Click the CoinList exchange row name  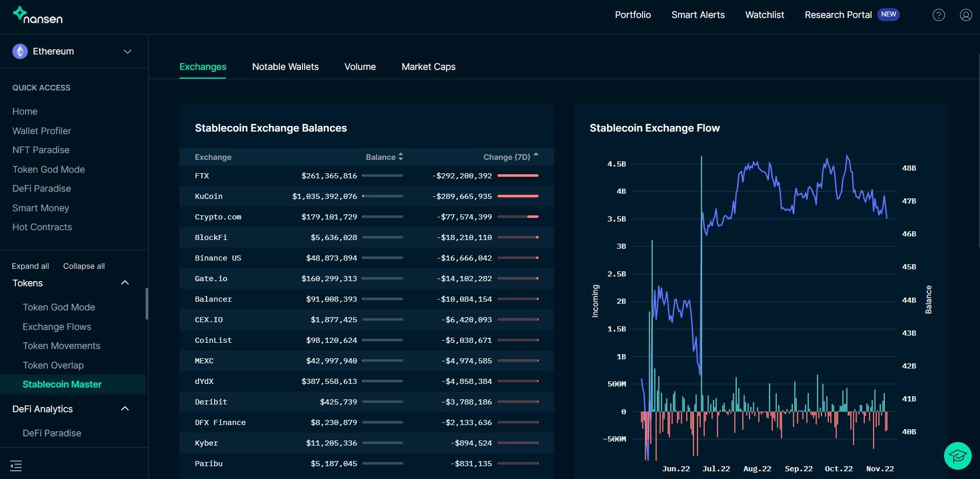click(x=213, y=340)
